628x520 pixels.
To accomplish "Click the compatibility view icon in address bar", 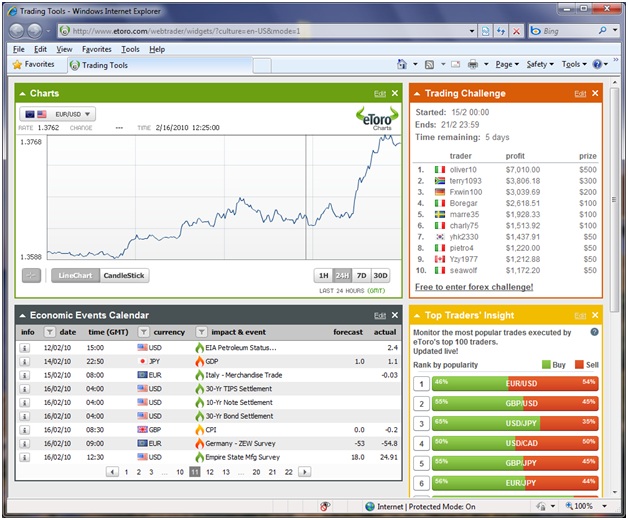I will (485, 31).
